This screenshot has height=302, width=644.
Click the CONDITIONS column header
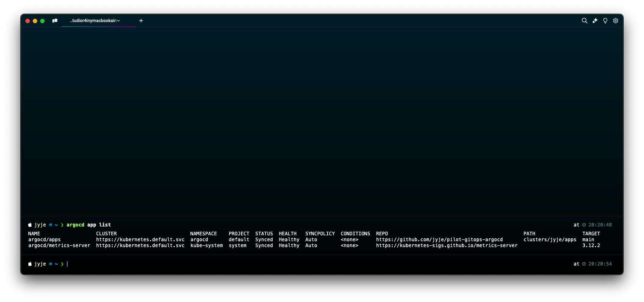(x=356, y=233)
